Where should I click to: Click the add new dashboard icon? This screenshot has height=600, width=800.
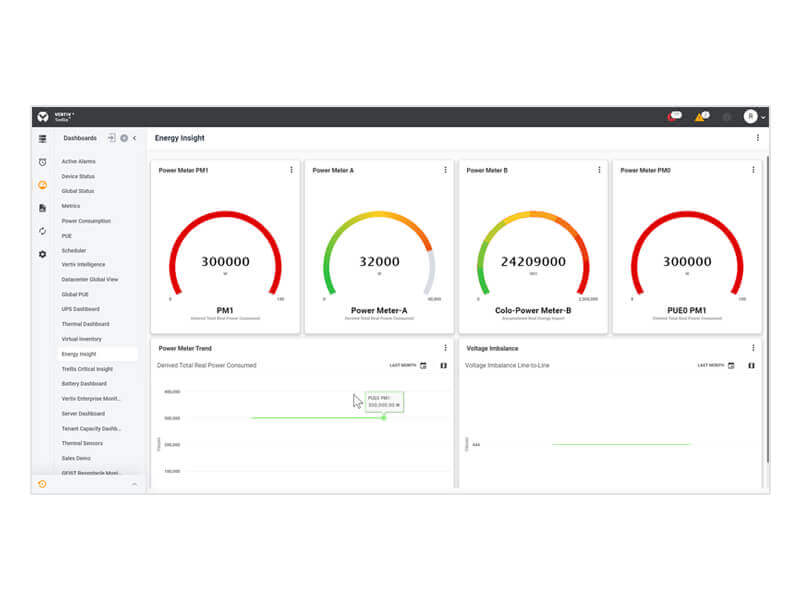point(113,138)
